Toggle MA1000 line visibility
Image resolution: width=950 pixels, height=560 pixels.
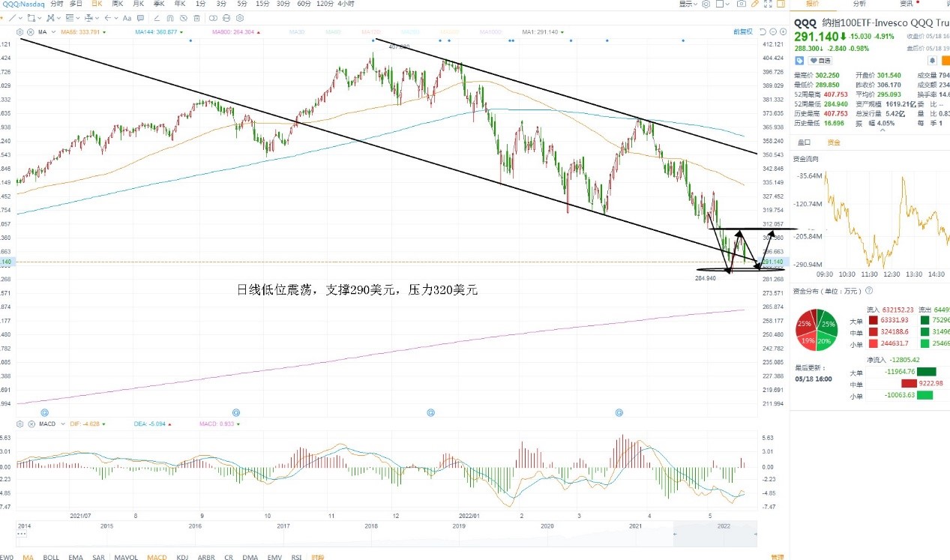coord(490,32)
